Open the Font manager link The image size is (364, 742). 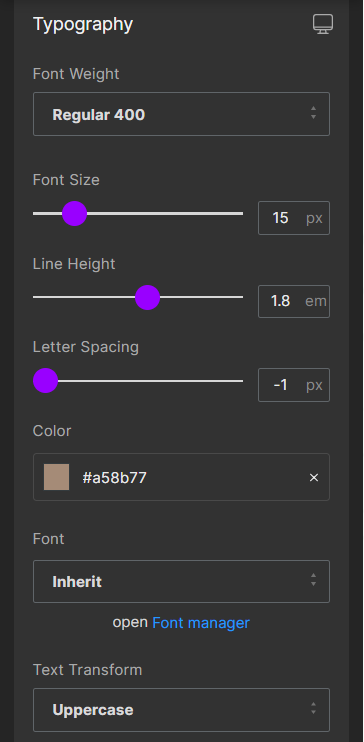click(201, 623)
